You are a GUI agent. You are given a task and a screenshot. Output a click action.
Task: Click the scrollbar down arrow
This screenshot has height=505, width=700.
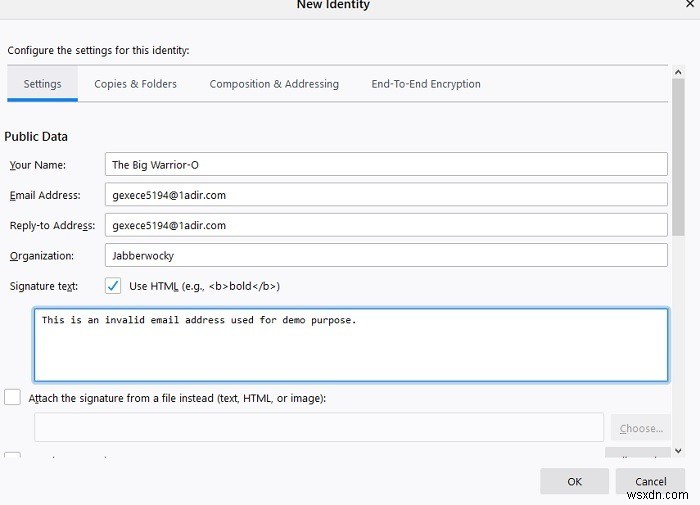tap(678, 451)
